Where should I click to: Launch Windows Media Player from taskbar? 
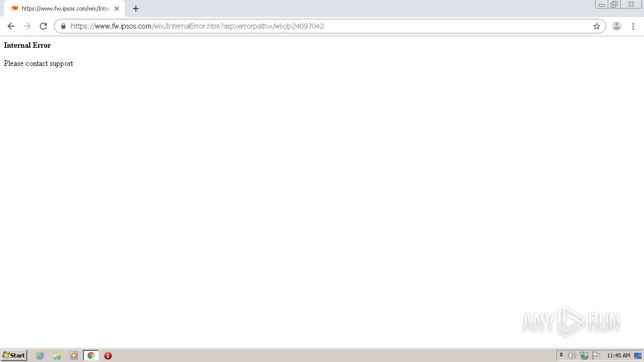(x=74, y=355)
